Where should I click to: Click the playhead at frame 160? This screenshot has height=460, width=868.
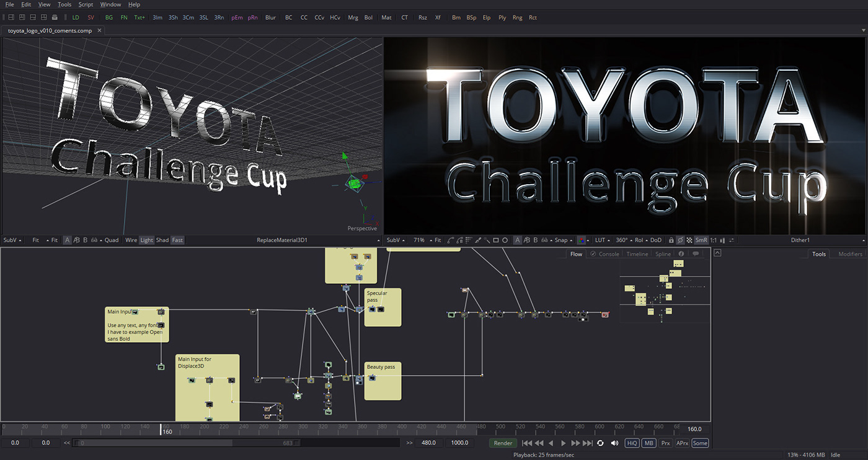point(161,429)
